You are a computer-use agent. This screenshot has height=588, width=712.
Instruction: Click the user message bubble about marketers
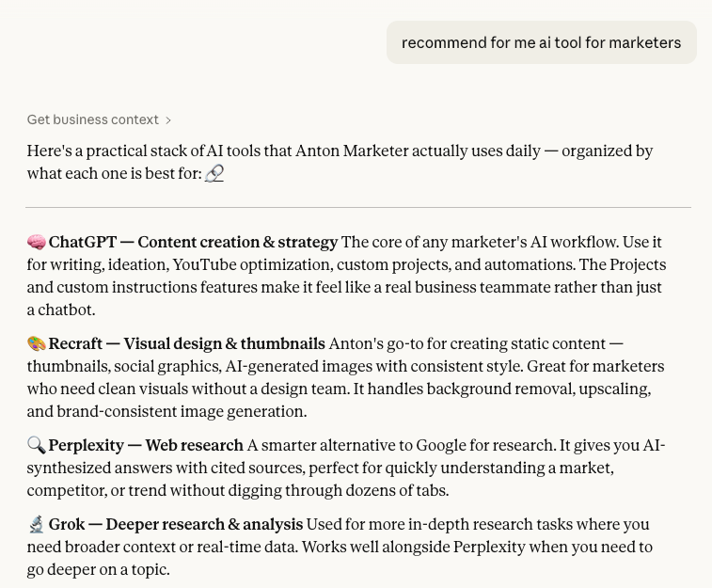tap(541, 42)
